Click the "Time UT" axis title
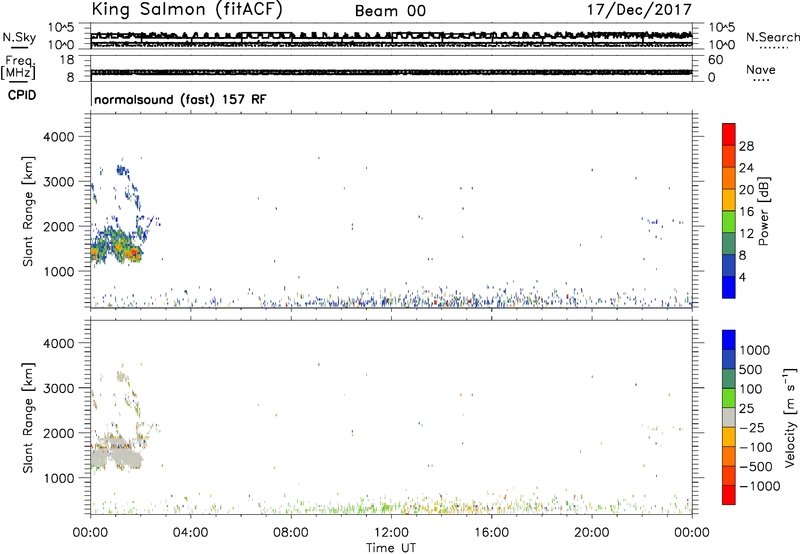800x554 pixels. [x=391, y=548]
